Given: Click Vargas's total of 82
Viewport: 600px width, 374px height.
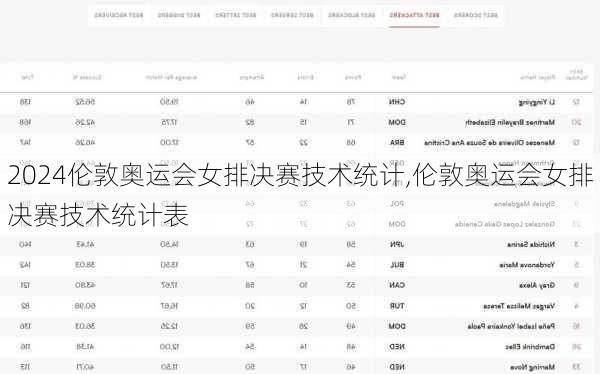Looking at the screenshot, I should pyautogui.click(x=25, y=306).
